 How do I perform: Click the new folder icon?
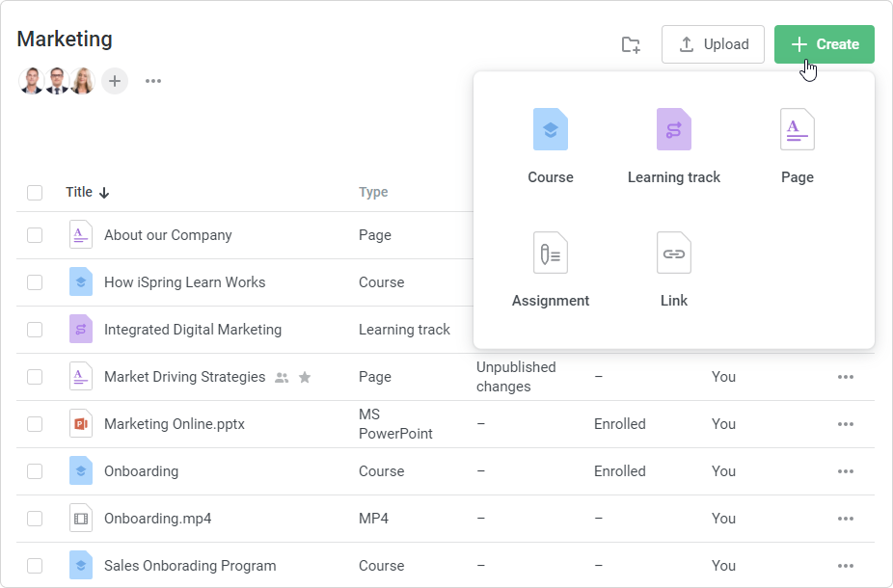click(x=631, y=44)
